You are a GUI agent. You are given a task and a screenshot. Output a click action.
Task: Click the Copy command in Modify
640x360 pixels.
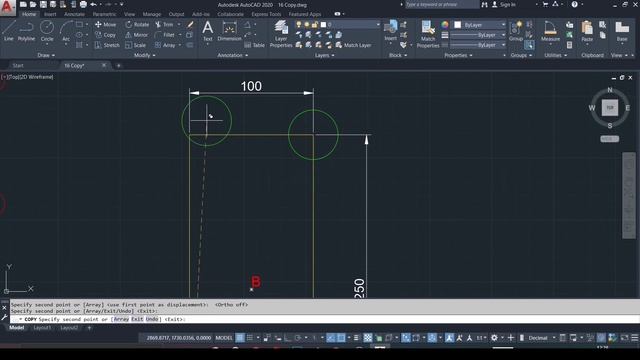(x=105, y=35)
